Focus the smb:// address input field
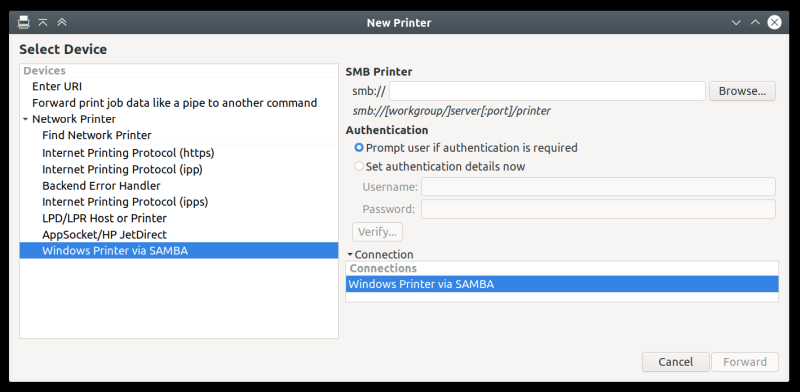The width and height of the screenshot is (800, 392). point(547,91)
